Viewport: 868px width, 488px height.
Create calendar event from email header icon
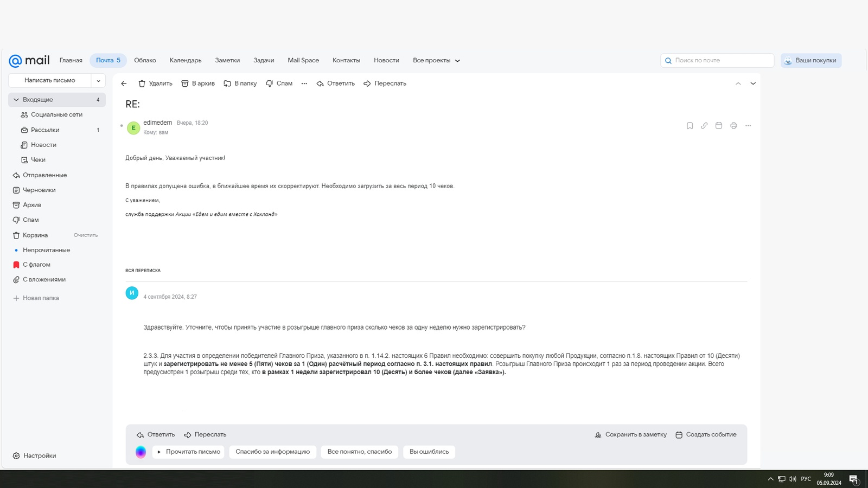coord(719,126)
